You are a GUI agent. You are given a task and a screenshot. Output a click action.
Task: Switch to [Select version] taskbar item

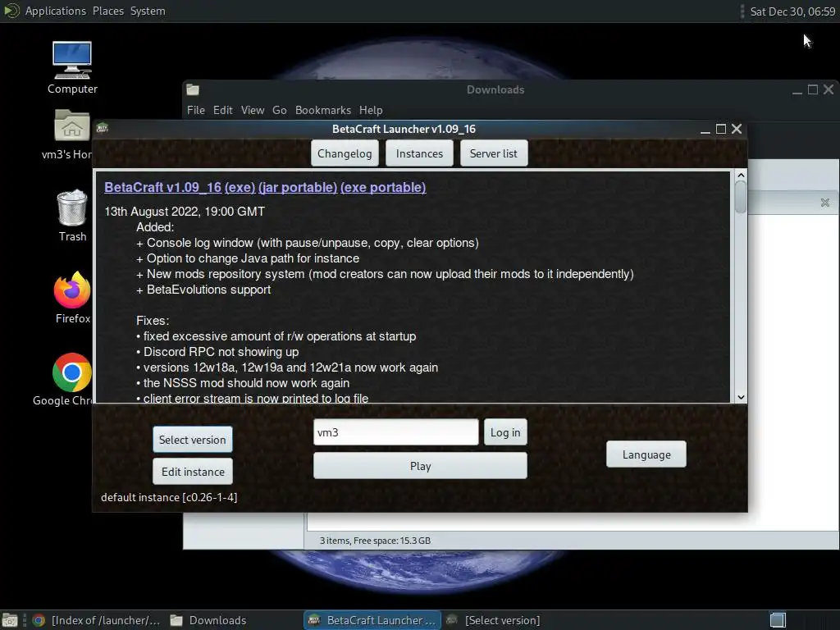pos(494,620)
